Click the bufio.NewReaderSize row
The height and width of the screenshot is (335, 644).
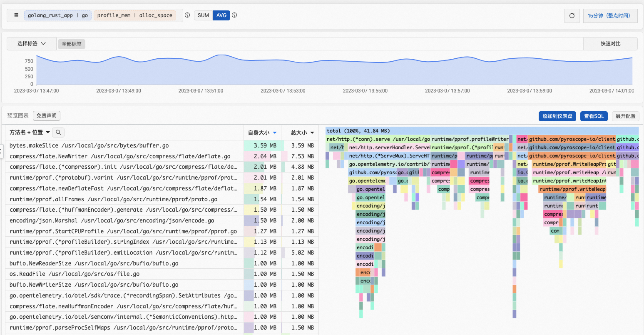pyautogui.click(x=162, y=263)
